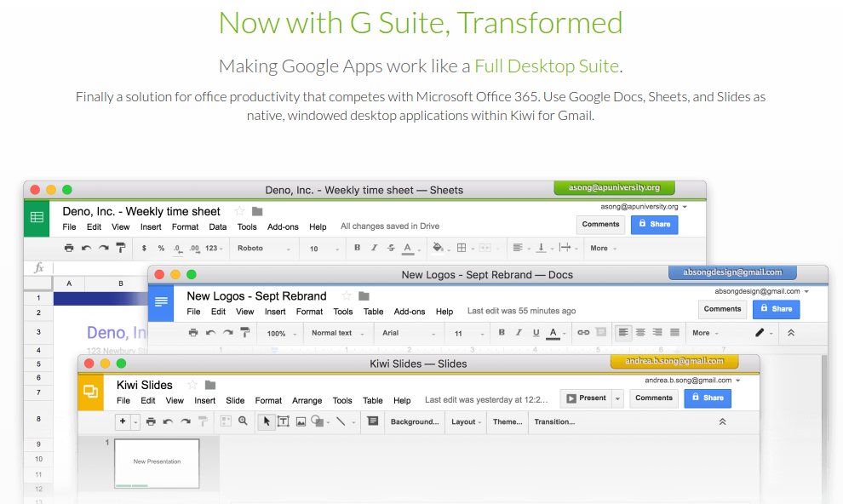Image resolution: width=843 pixels, height=504 pixels.
Task: Open the Slides home icon
Action: pyautogui.click(x=91, y=392)
